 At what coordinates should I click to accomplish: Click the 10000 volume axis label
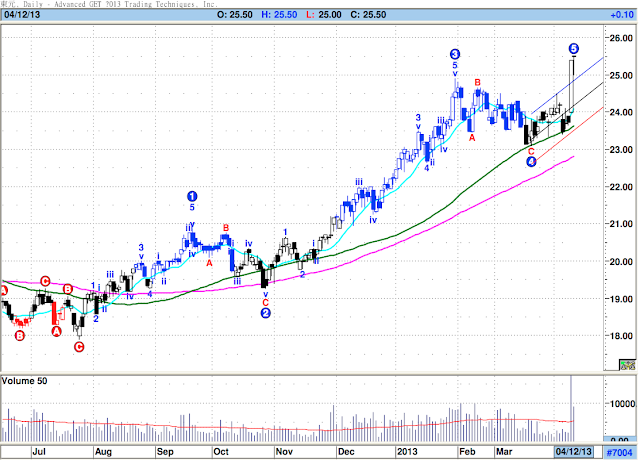(x=622, y=404)
